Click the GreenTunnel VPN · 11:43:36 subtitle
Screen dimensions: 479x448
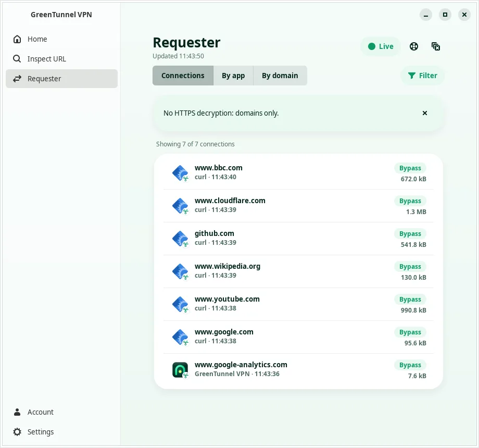coord(237,374)
